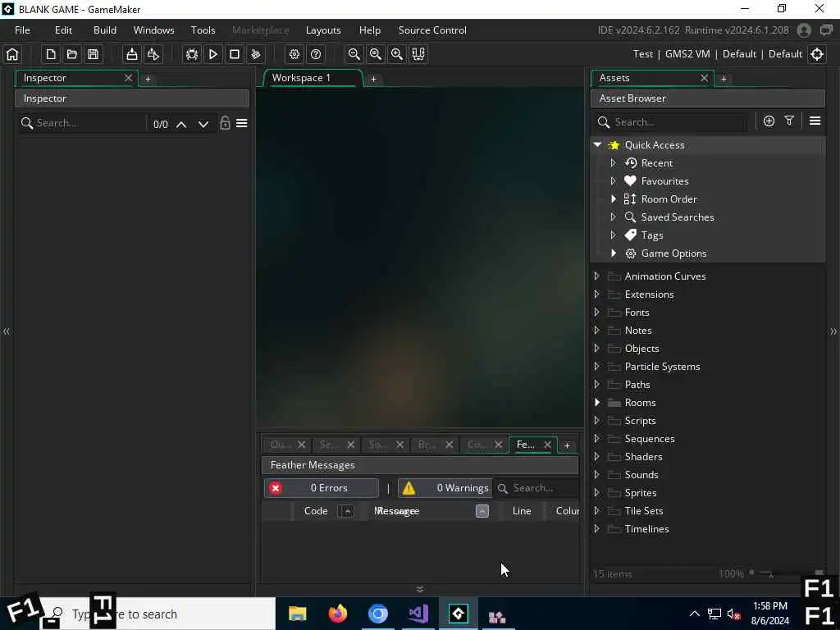Expand the Sprites folder
Image resolution: width=840 pixels, height=630 pixels.
[x=597, y=492]
